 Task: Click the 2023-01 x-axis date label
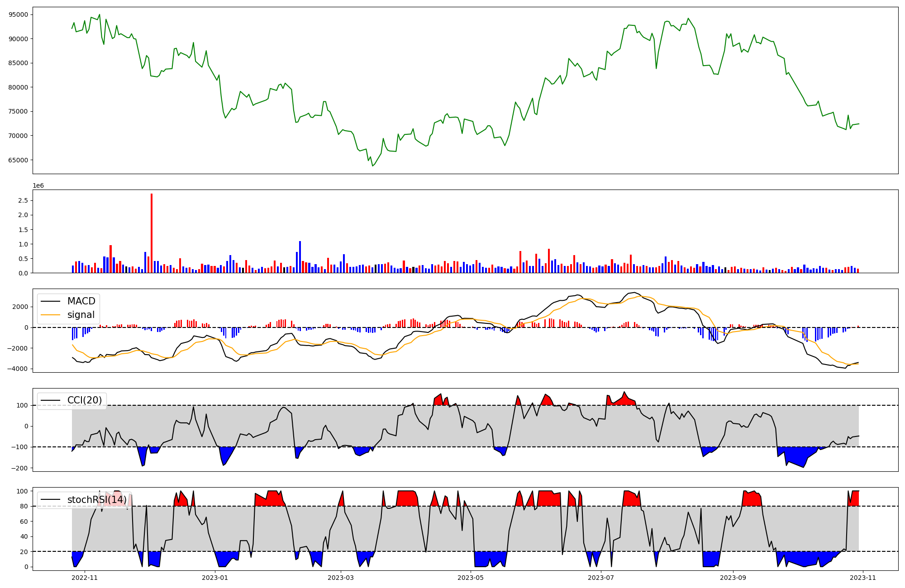214,578
